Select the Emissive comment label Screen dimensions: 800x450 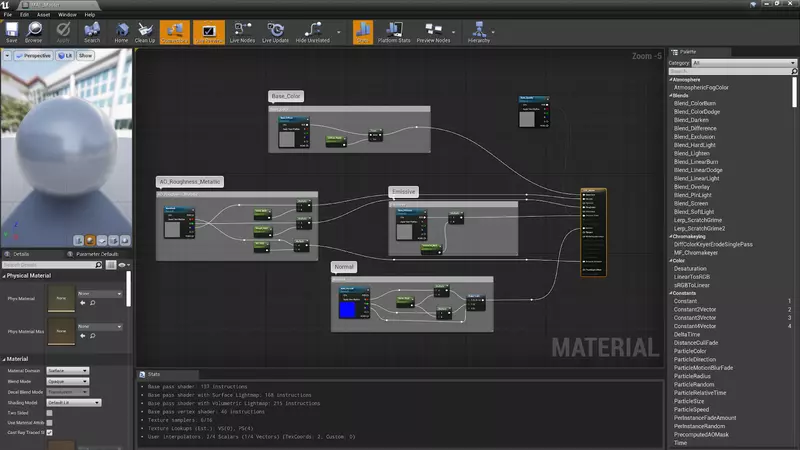click(404, 192)
